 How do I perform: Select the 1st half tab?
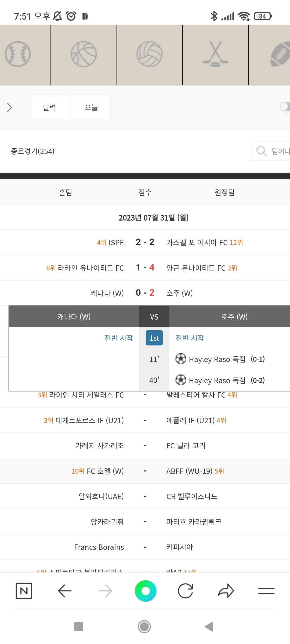click(154, 338)
